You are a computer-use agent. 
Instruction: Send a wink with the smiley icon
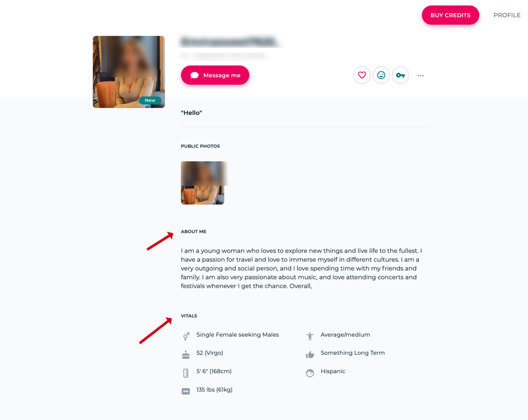click(381, 75)
